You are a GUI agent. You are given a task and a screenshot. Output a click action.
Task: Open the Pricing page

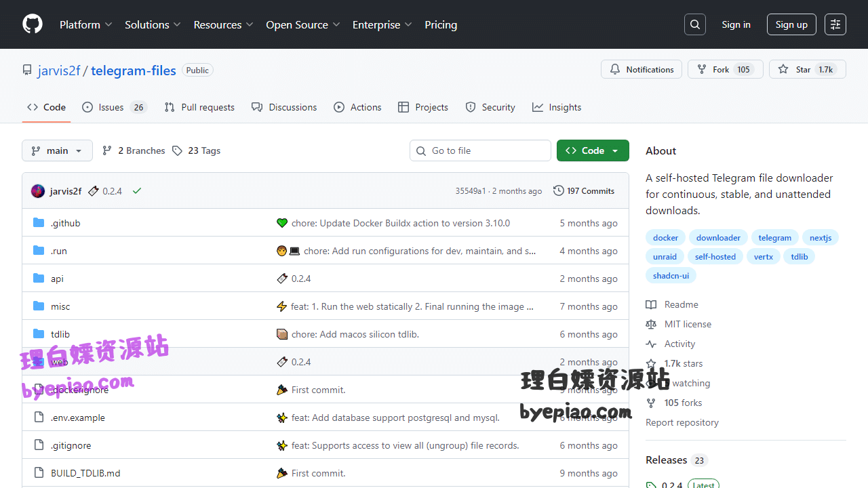(441, 24)
